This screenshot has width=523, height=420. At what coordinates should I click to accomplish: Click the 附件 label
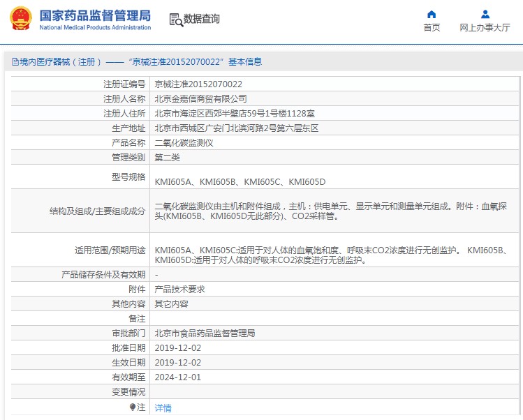pyautogui.click(x=137, y=290)
